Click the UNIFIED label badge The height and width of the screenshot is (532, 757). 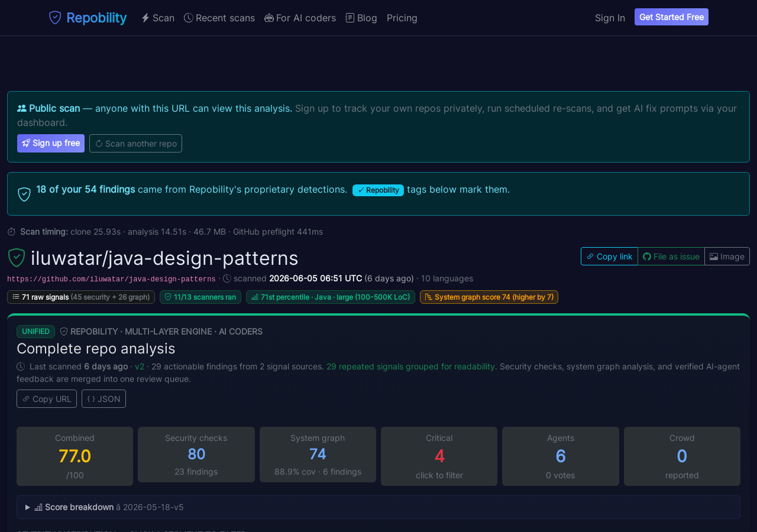click(35, 332)
